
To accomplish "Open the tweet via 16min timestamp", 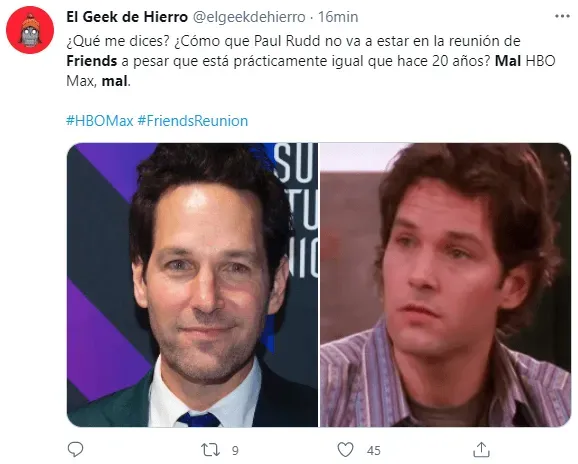I will (338, 17).
